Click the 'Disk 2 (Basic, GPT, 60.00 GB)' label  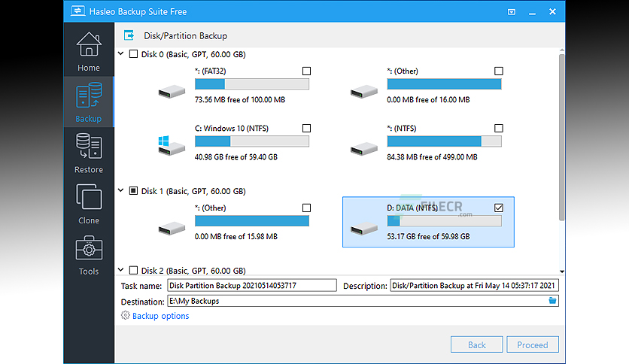(193, 271)
